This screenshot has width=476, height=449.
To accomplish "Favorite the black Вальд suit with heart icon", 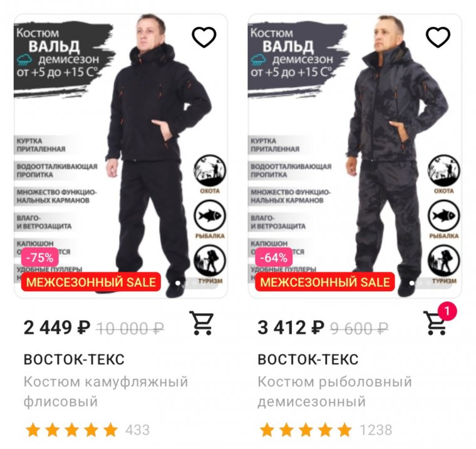I will [x=204, y=38].
